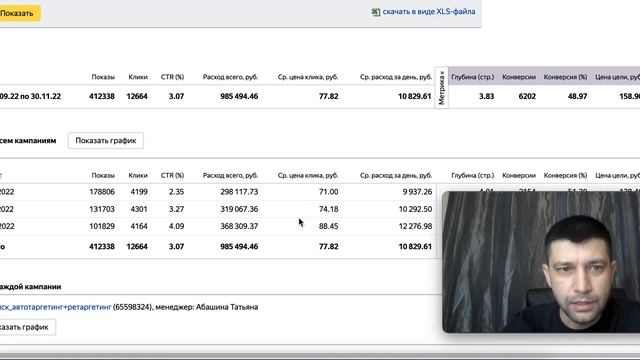This screenshot has width=640, height=360.
Task: Click the CTR (%) header in monthly table
Action: click(x=172, y=176)
